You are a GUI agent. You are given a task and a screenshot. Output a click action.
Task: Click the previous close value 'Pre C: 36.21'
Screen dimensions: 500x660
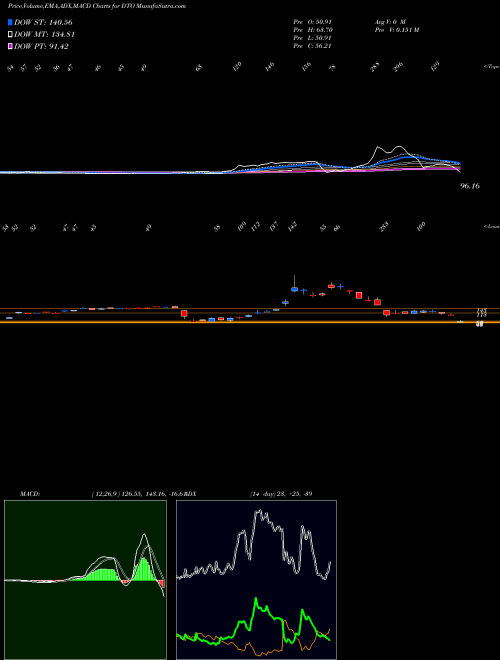313,46
